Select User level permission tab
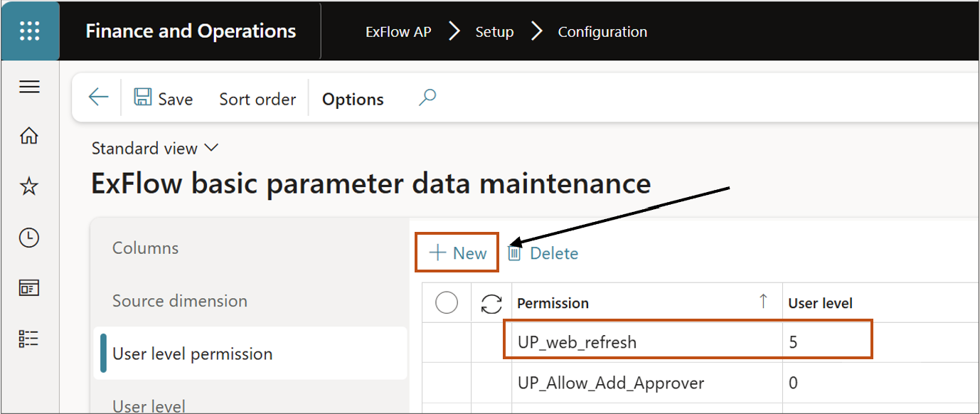The width and height of the screenshot is (980, 414). coord(250,354)
